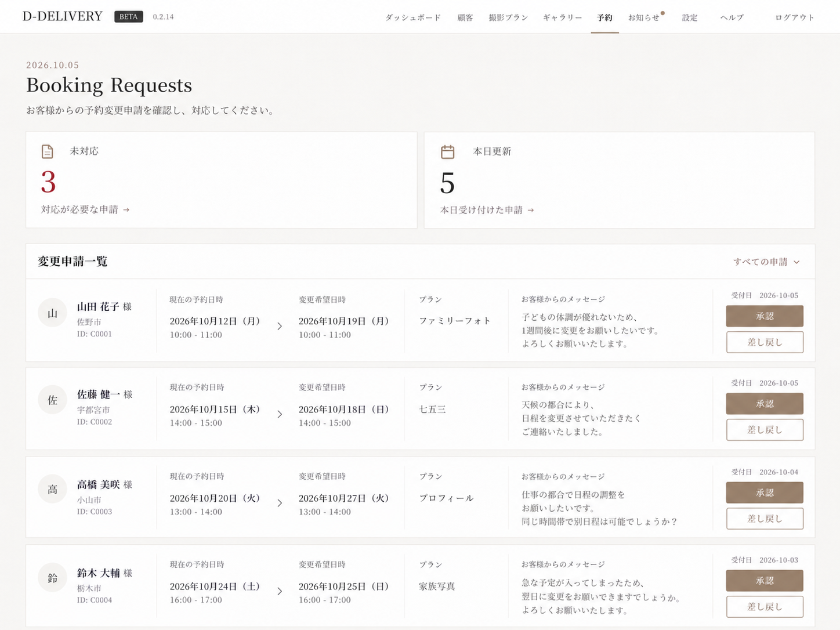Open the 設定 nav item

point(690,17)
